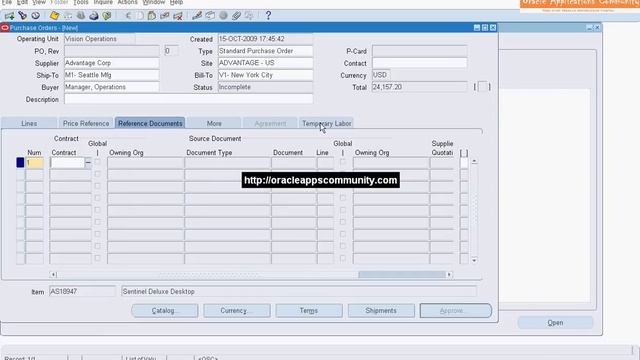Tick Contract Global checkbox in first row
This screenshot has height=360, width=640.
click(x=98, y=162)
